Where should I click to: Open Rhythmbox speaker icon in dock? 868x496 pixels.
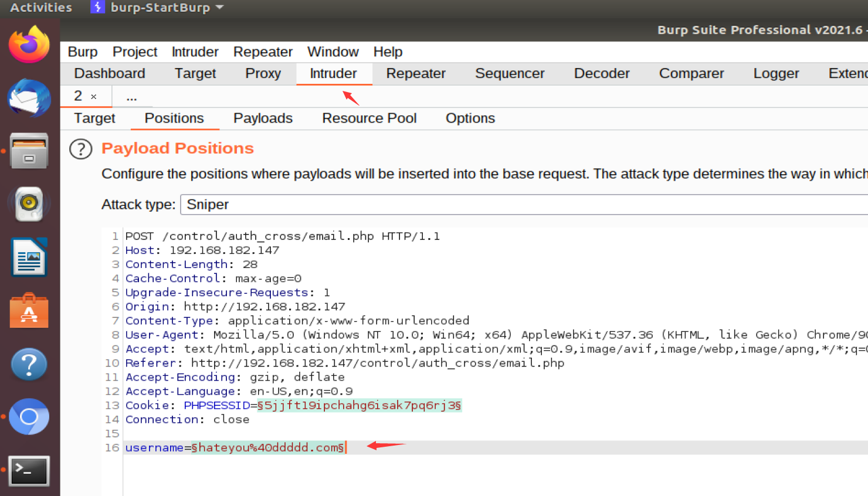29,204
